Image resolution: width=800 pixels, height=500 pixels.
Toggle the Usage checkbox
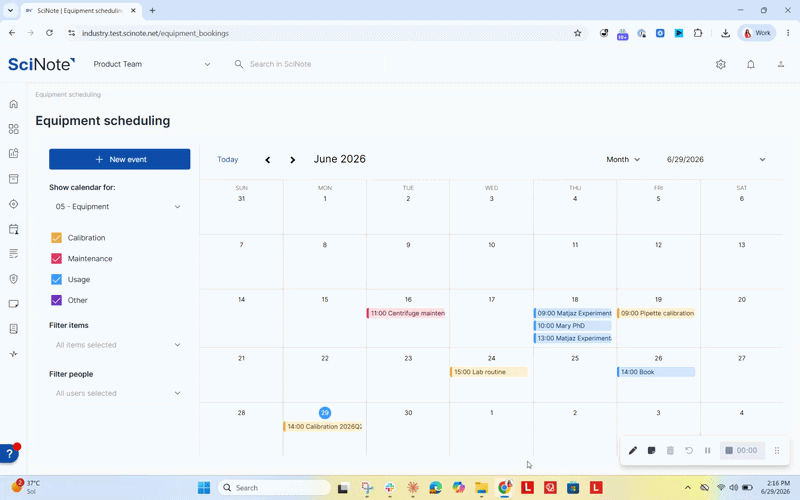[57, 280]
